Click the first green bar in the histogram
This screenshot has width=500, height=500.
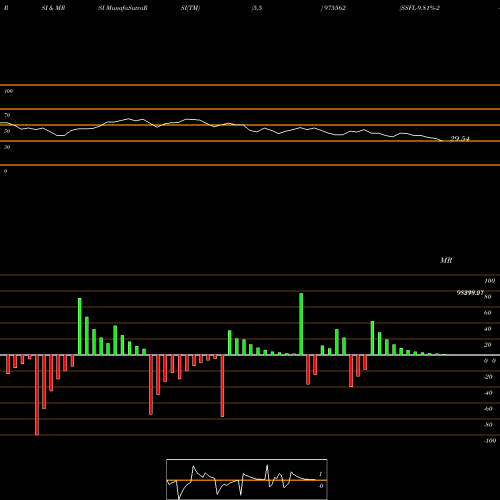[80, 327]
